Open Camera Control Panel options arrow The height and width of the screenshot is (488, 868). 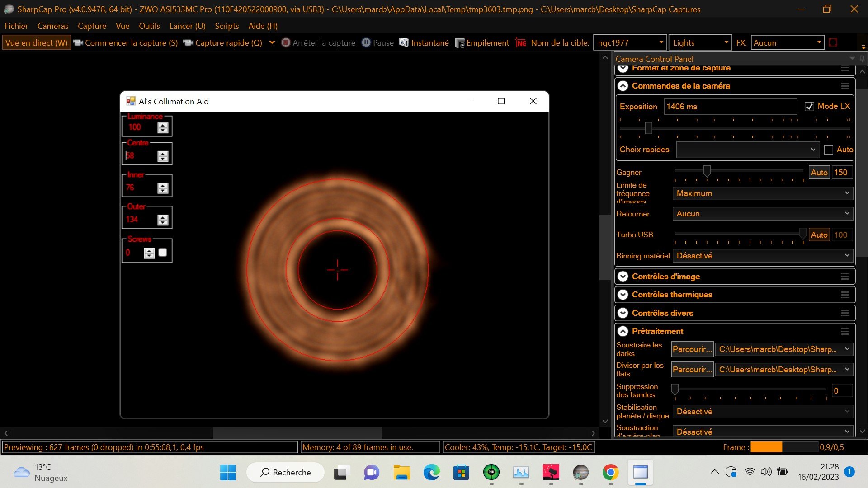[852, 58]
